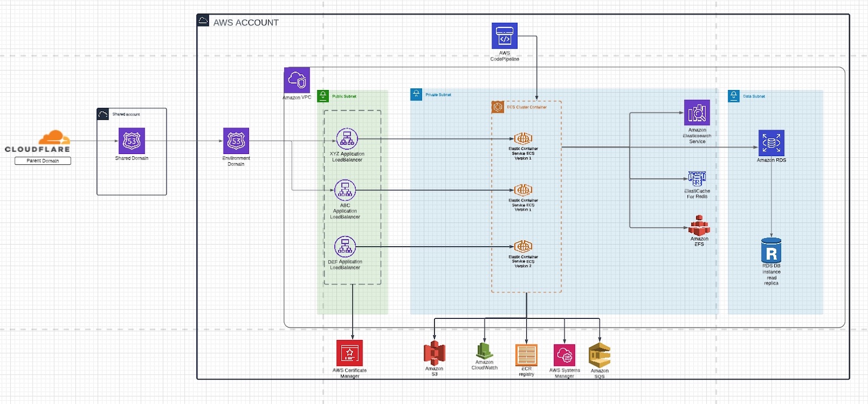The height and width of the screenshot is (404, 868).
Task: Select the DEF Application LoadBalancer icon
Action: tap(345, 247)
